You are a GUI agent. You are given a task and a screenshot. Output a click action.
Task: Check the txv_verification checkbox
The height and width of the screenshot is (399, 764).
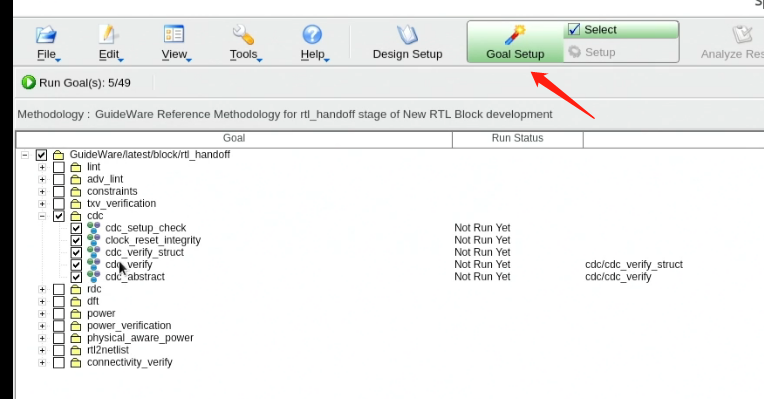point(58,204)
